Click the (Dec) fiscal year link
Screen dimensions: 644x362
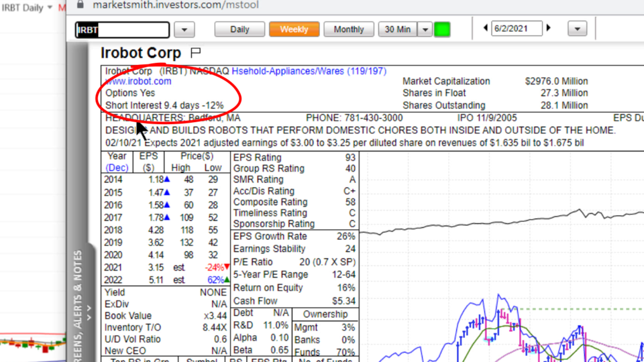117,168
